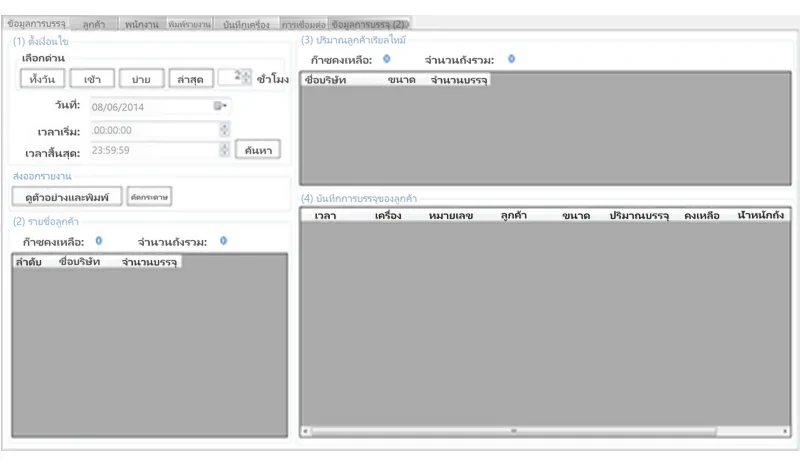Click the ค้นหา search button
Image resolution: width=800 pixels, height=467 pixels.
pyautogui.click(x=258, y=150)
